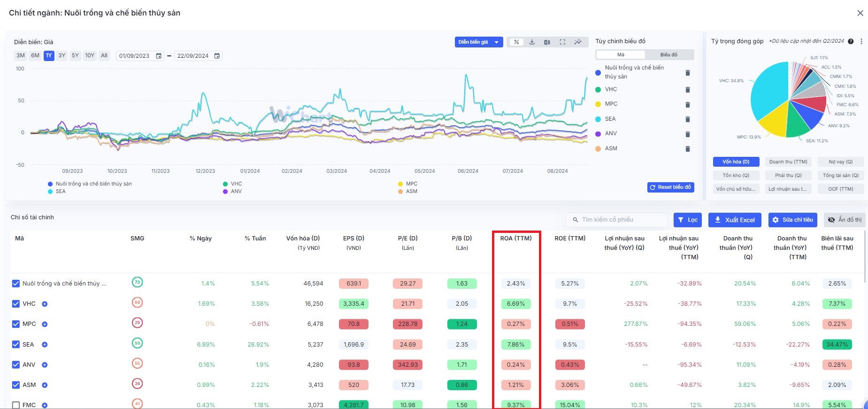
Task: Remove ASM series via trash icon
Action: click(688, 149)
